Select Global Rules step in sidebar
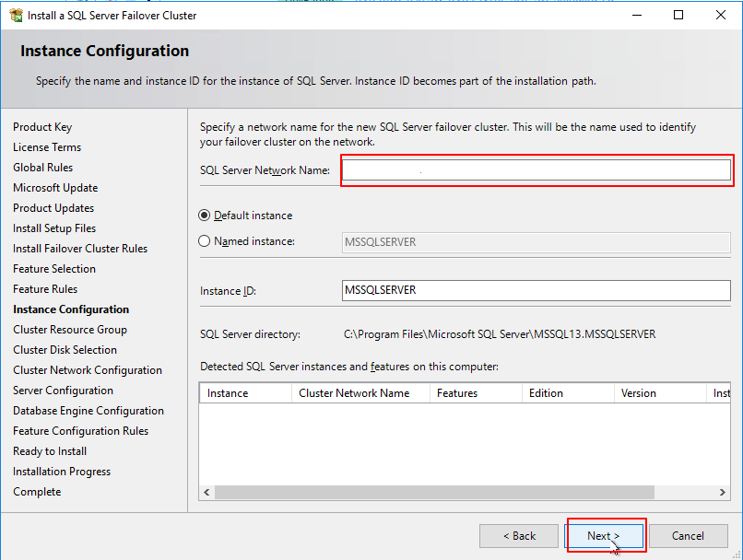This screenshot has width=743, height=560. coord(43,168)
